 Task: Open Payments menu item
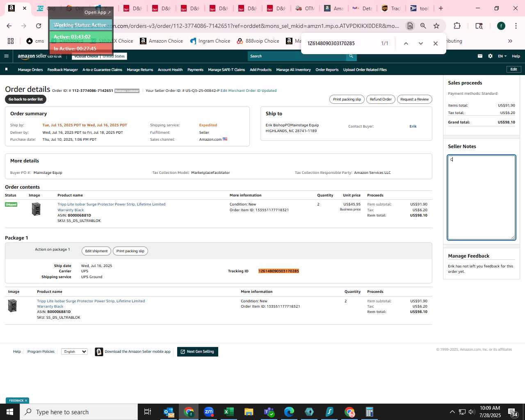(x=195, y=70)
